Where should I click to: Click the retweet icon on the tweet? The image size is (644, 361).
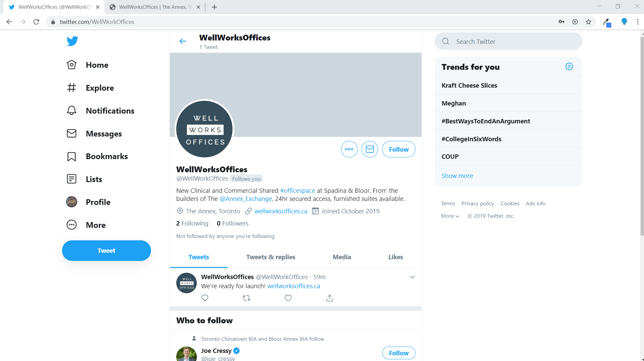coord(246,298)
